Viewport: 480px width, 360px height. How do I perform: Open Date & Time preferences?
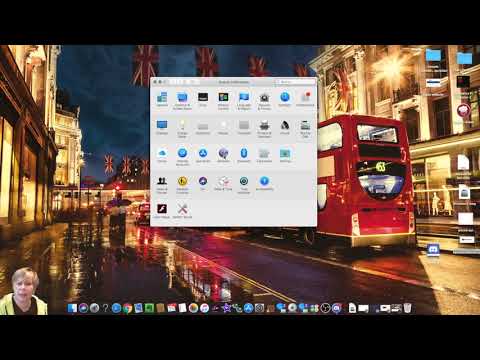(x=223, y=181)
